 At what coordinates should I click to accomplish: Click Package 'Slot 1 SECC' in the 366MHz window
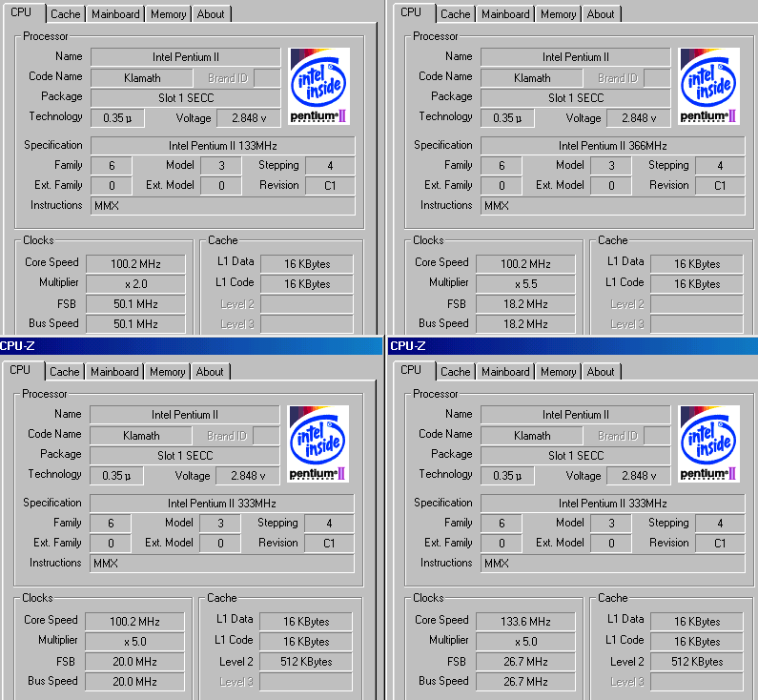pyautogui.click(x=576, y=98)
